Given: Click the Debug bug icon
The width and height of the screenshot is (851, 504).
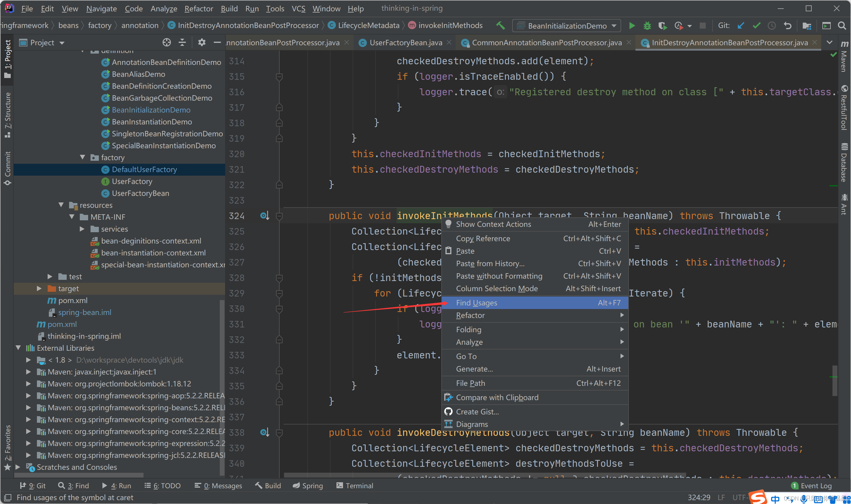Looking at the screenshot, I should (647, 26).
